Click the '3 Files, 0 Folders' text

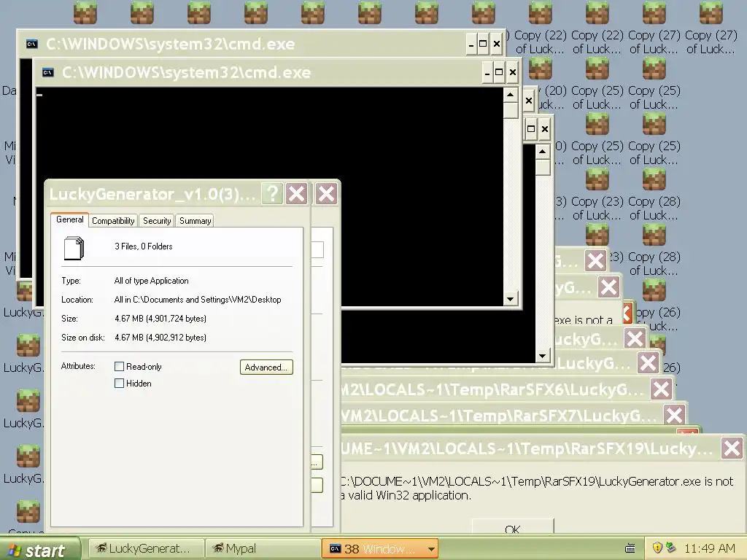pyautogui.click(x=144, y=246)
